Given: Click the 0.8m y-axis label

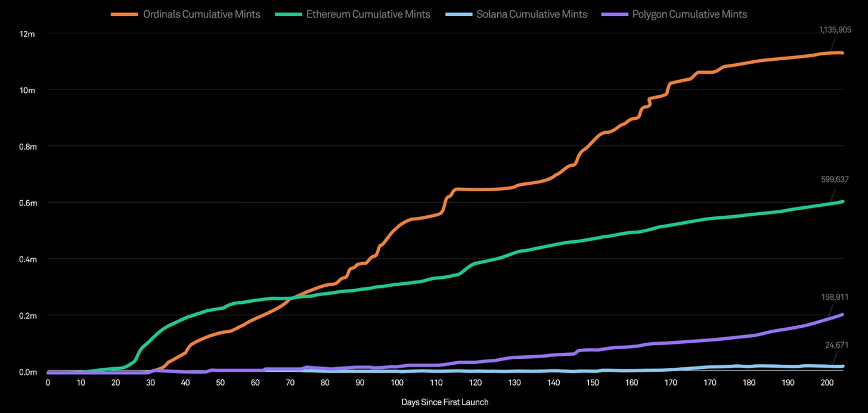Looking at the screenshot, I should pos(27,147).
